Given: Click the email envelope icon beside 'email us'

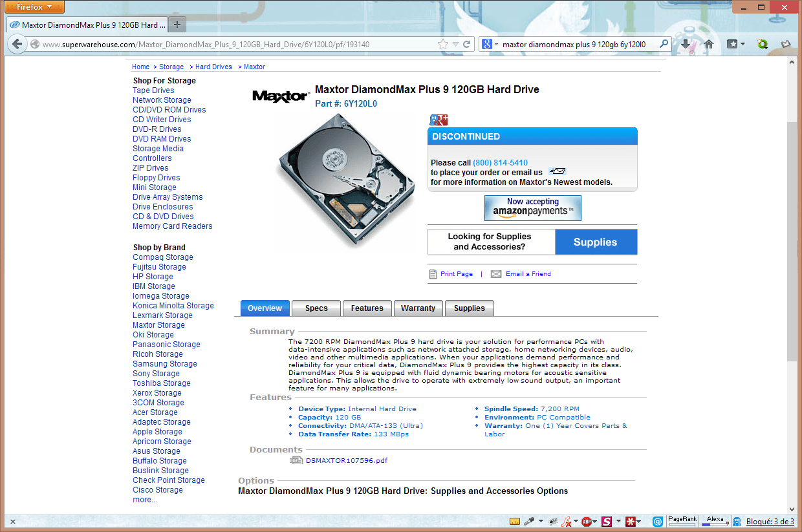Looking at the screenshot, I should [558, 171].
